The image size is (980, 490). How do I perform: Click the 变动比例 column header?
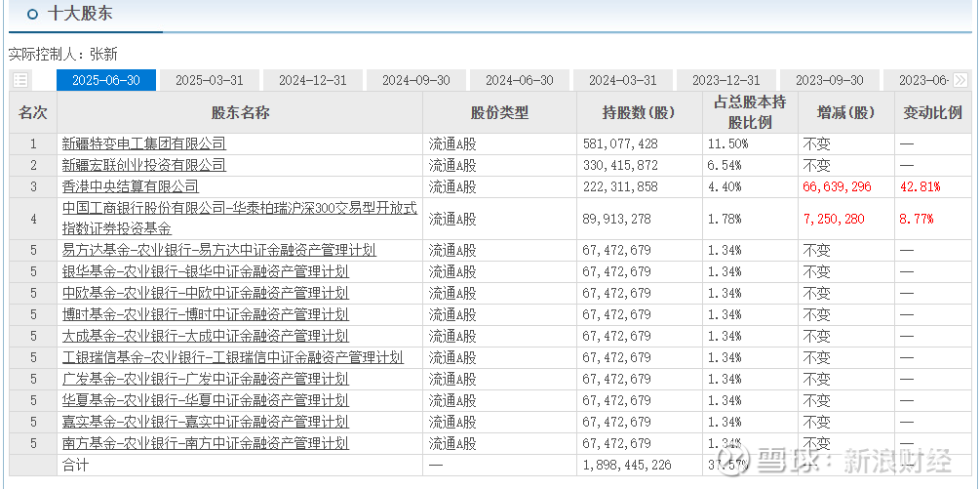click(x=932, y=112)
